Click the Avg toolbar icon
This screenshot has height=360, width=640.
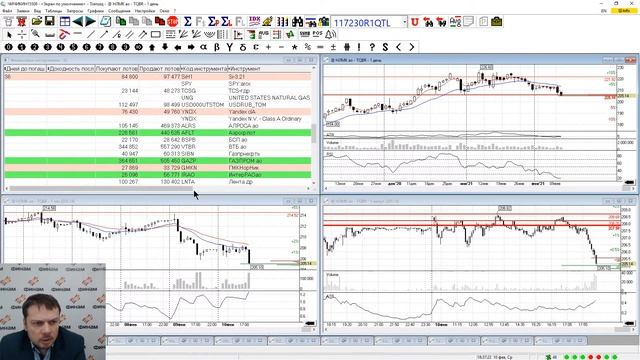click(455, 22)
